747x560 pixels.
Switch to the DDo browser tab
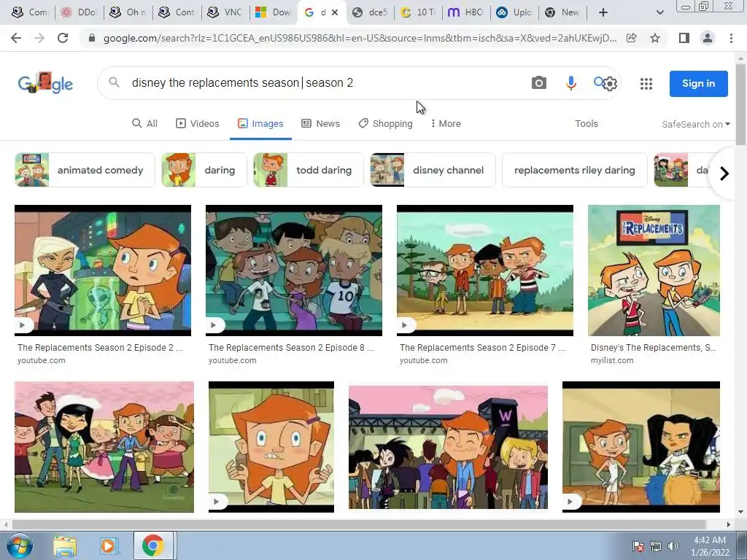click(79, 12)
